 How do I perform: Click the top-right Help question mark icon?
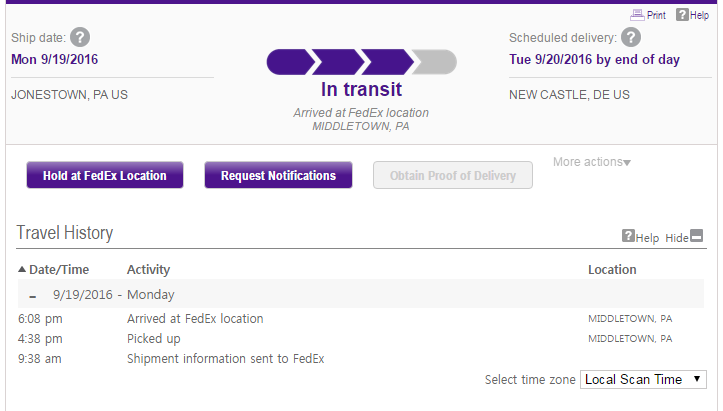click(682, 15)
